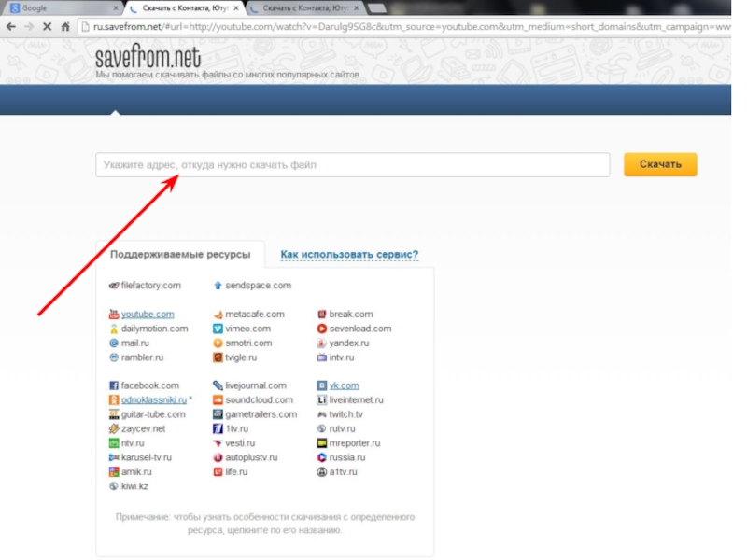Click the sevenload.com icon

click(321, 329)
